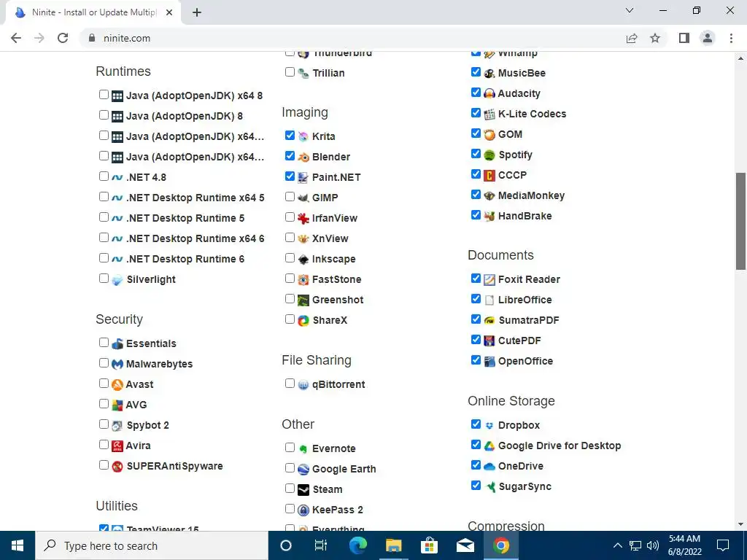Image resolution: width=747 pixels, height=560 pixels.
Task: Click the page vertical scrollbar thumb
Action: (x=741, y=222)
